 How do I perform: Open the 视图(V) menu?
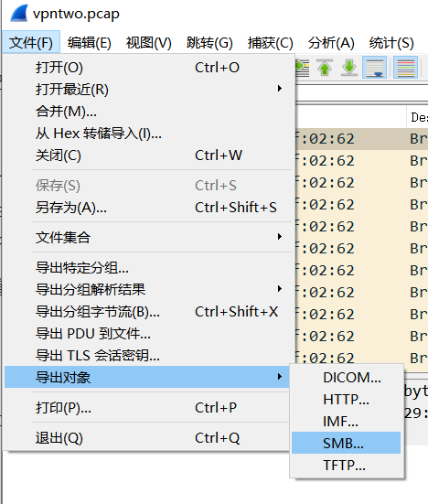tap(149, 42)
